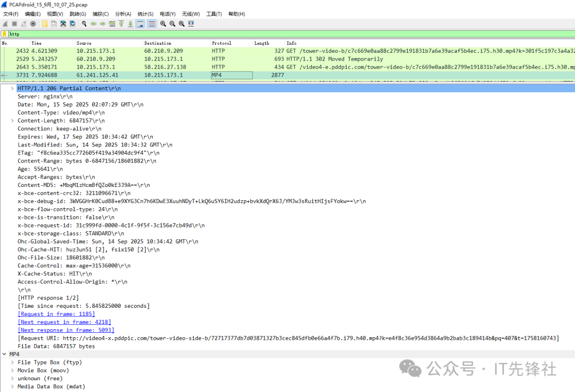575x392 pixels.
Task: Click the Go to specified packet icon
Action: pyautogui.click(x=112, y=24)
